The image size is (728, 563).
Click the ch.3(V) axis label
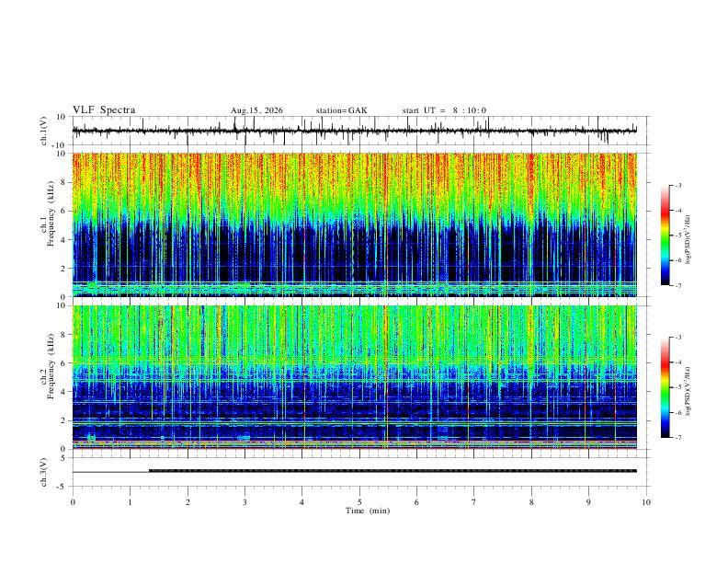click(43, 473)
